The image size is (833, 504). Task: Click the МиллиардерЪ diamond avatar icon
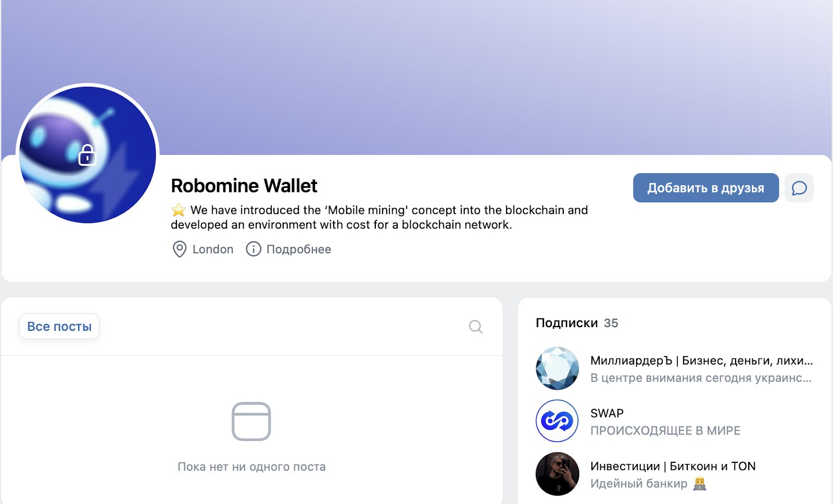pos(557,368)
